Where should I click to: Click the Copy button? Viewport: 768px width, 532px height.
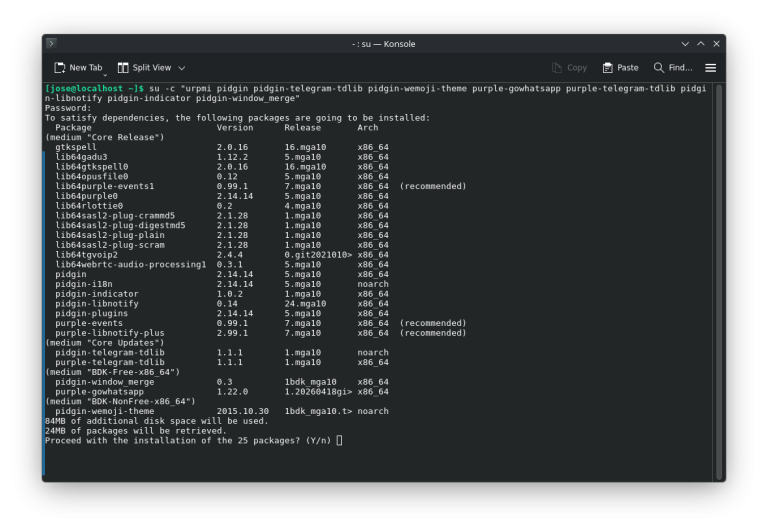569,68
